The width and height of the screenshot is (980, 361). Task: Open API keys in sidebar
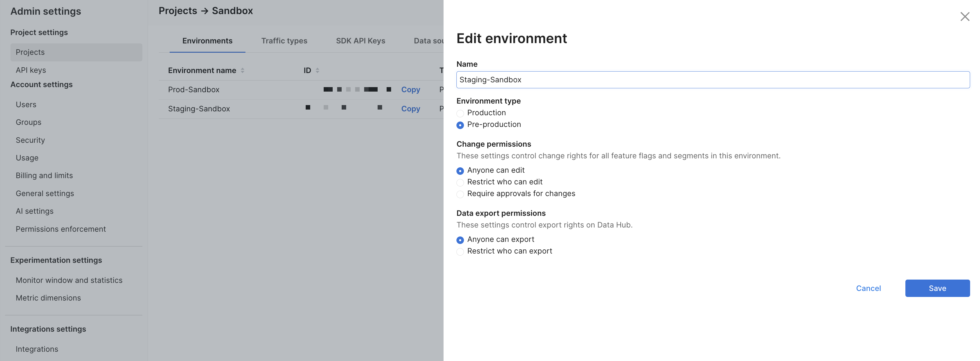(x=31, y=70)
